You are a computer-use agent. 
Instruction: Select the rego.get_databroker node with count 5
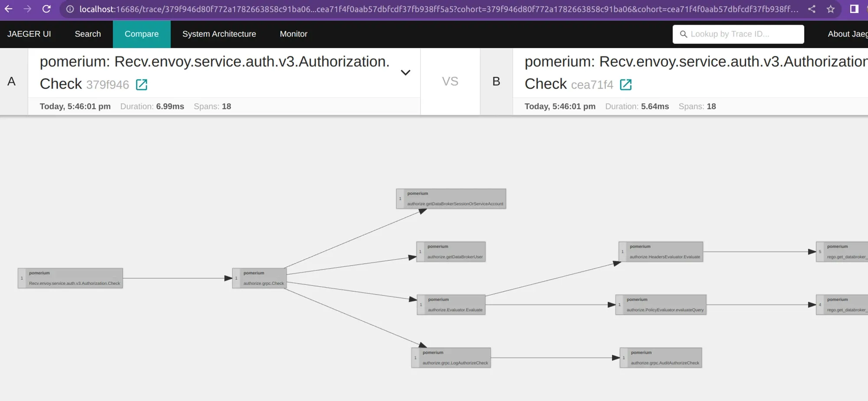842,252
